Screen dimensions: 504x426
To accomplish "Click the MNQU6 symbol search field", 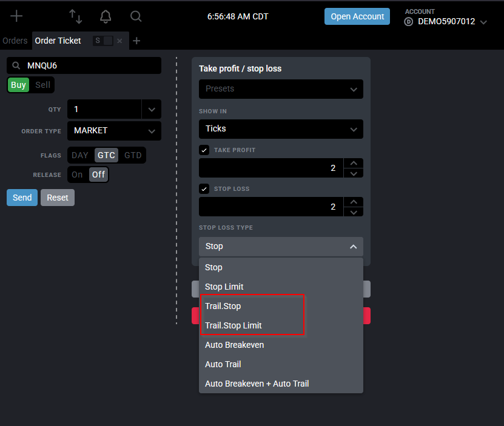I will (84, 65).
